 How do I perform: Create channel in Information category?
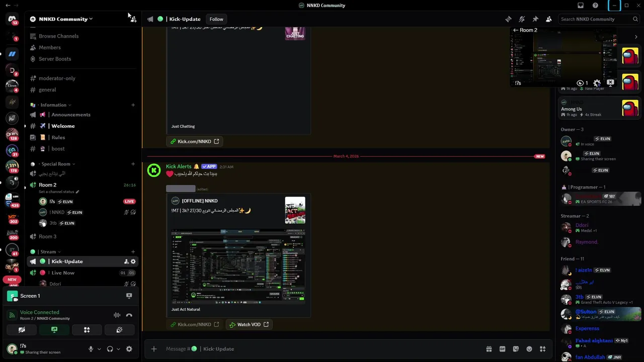click(x=133, y=105)
